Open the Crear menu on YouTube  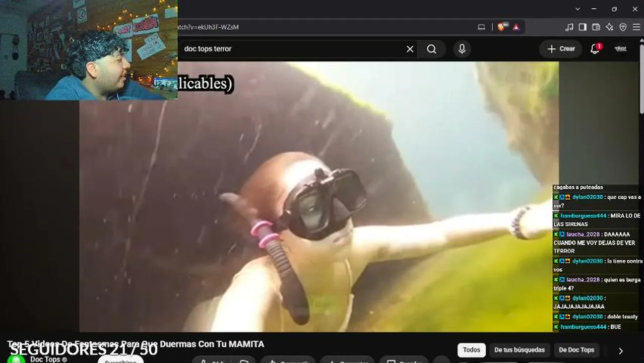(561, 49)
